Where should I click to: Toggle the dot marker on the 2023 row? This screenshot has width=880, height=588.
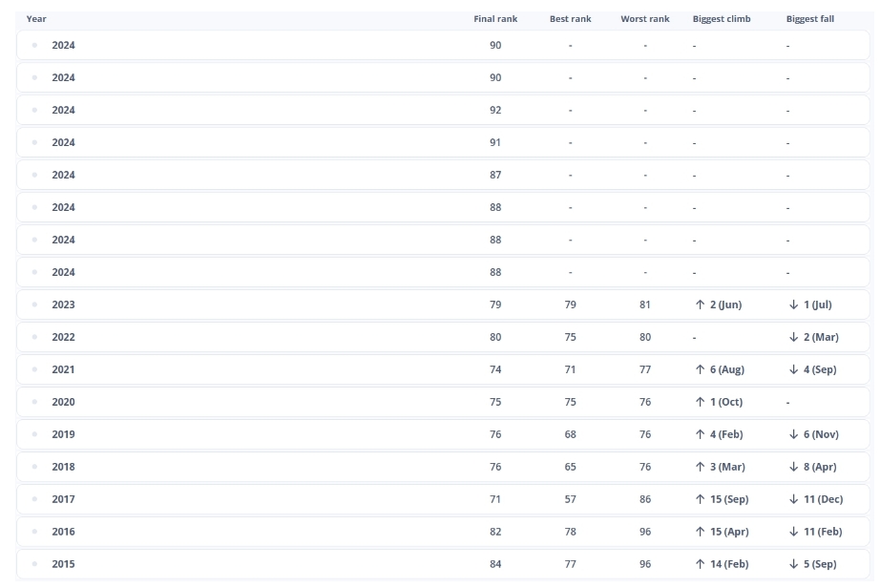click(34, 304)
